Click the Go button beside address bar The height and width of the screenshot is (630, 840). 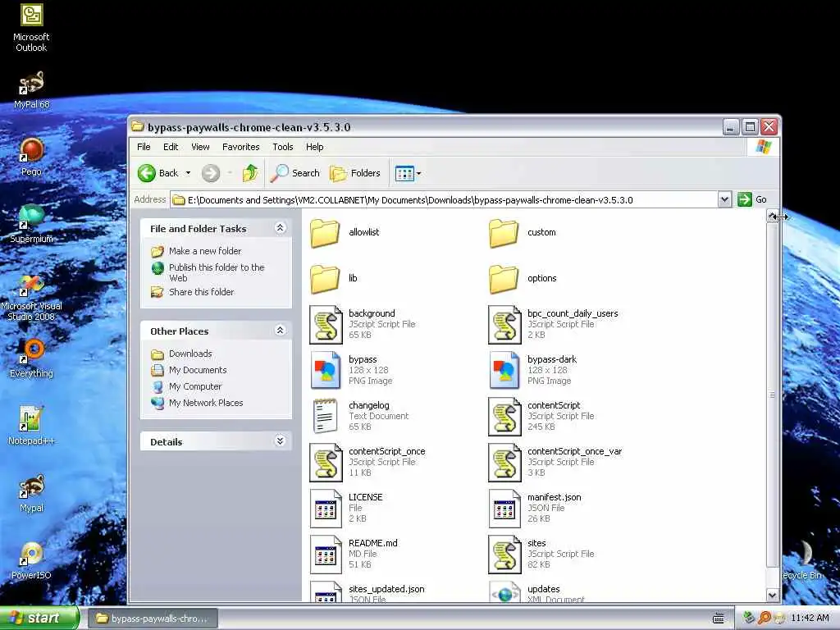coord(753,199)
